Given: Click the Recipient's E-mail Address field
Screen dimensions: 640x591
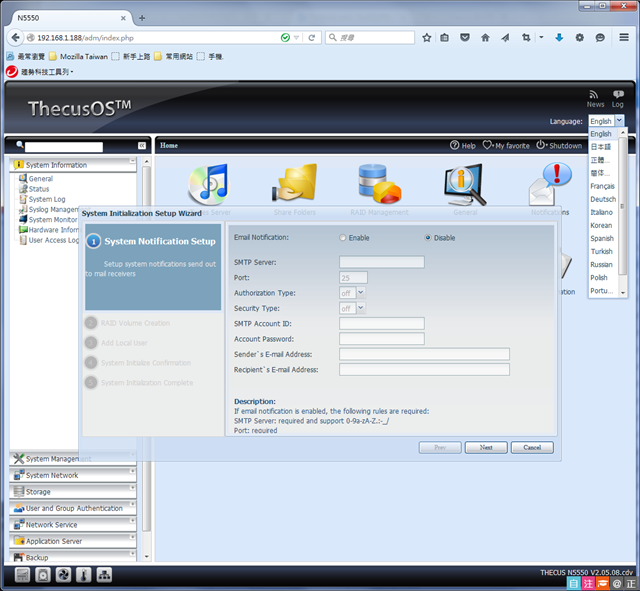Looking at the screenshot, I should coord(424,370).
